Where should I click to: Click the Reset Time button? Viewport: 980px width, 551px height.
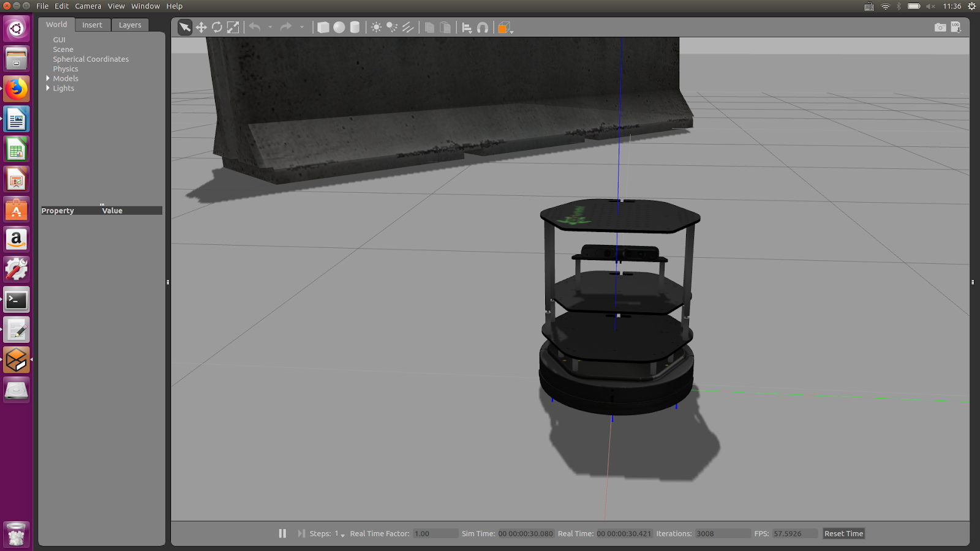coord(843,534)
